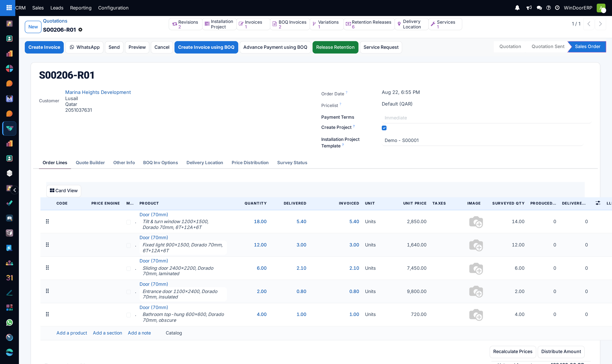Open the Quotations breadcrumb link
The height and width of the screenshot is (364, 612).
click(x=55, y=21)
